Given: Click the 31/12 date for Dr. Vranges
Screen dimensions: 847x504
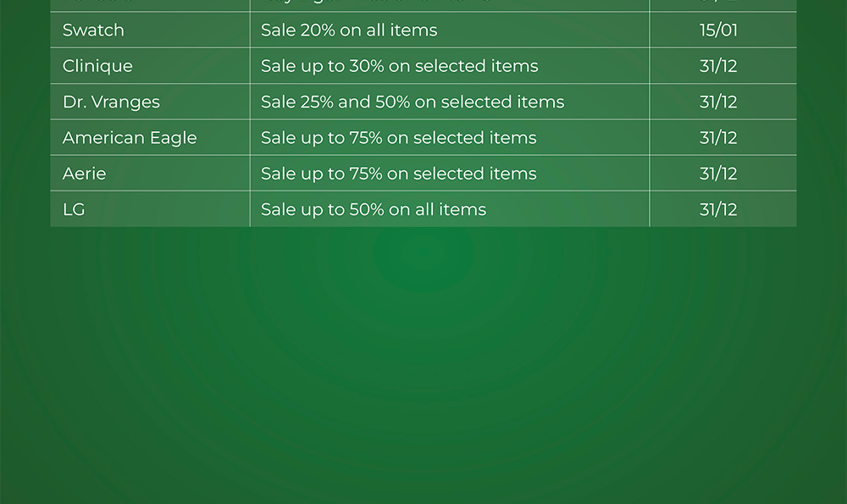Looking at the screenshot, I should [x=718, y=102].
